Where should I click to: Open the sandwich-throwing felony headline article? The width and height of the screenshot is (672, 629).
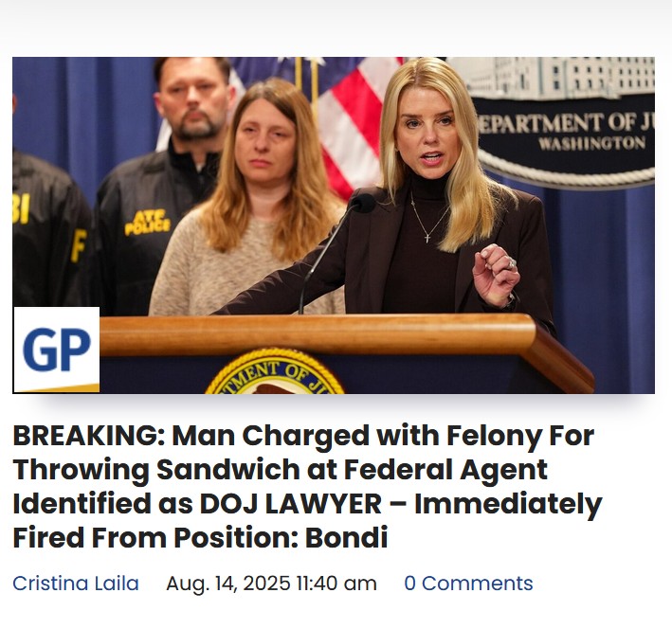(x=307, y=486)
